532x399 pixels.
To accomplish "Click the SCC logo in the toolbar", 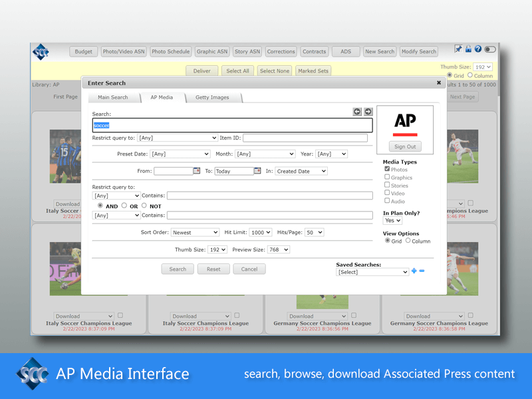I will (x=41, y=52).
